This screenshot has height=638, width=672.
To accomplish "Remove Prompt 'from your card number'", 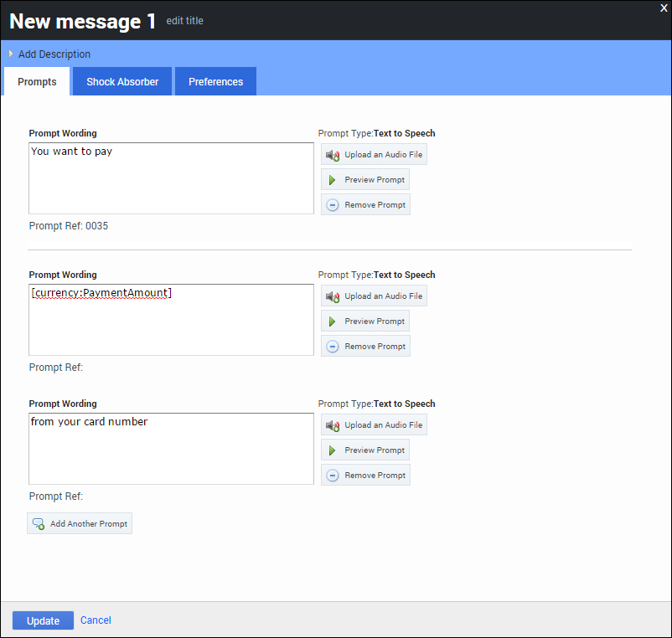I will 365,475.
